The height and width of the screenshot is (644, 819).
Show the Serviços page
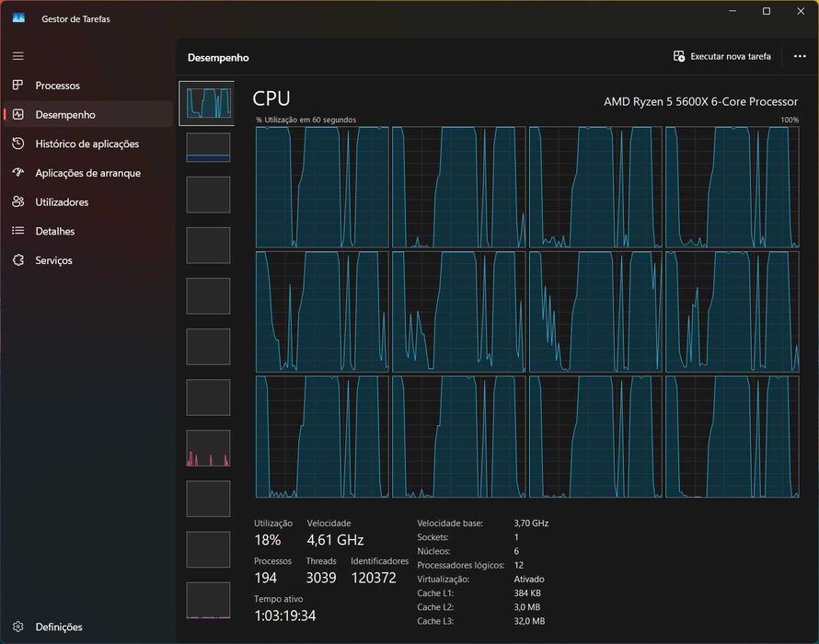[x=87, y=260]
